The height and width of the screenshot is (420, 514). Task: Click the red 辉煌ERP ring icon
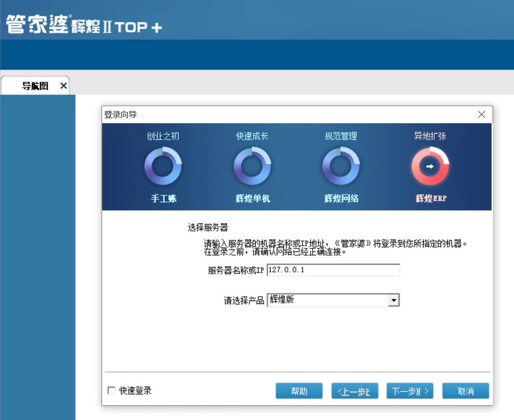(430, 167)
